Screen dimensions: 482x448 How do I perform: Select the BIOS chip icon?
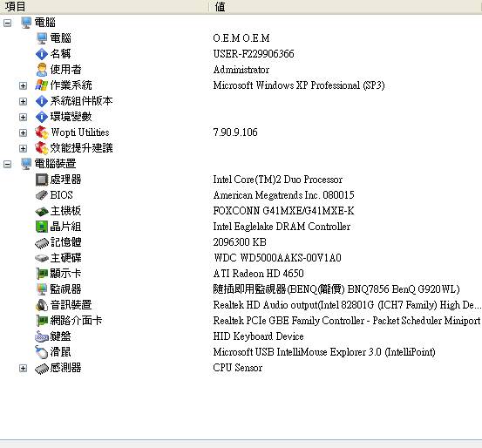pyautogui.click(x=42, y=195)
